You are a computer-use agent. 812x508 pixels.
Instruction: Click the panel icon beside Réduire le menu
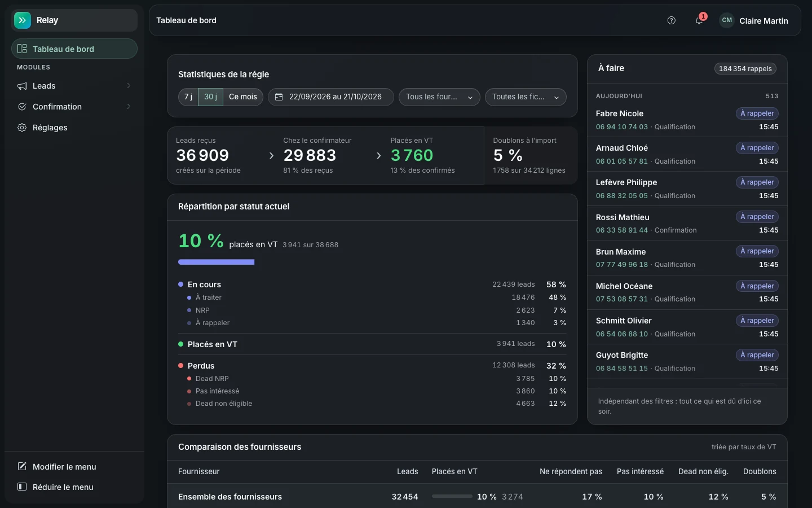point(22,487)
